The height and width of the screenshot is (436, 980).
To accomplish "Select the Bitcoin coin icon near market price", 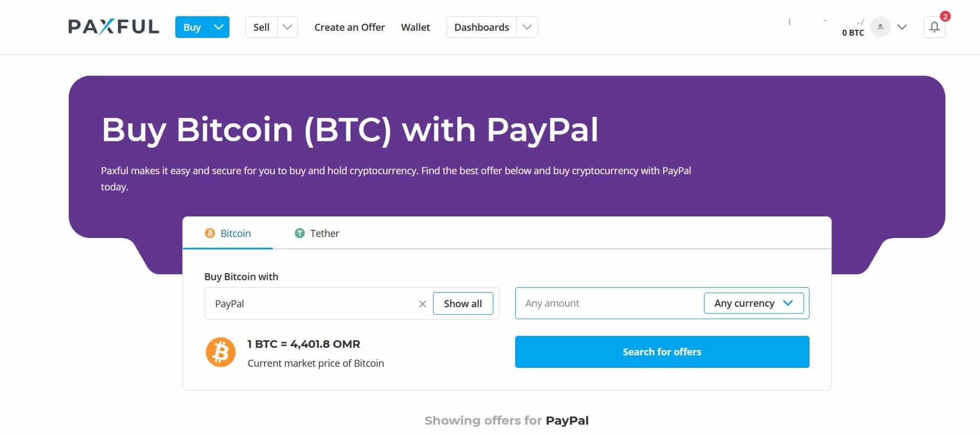I will click(221, 352).
